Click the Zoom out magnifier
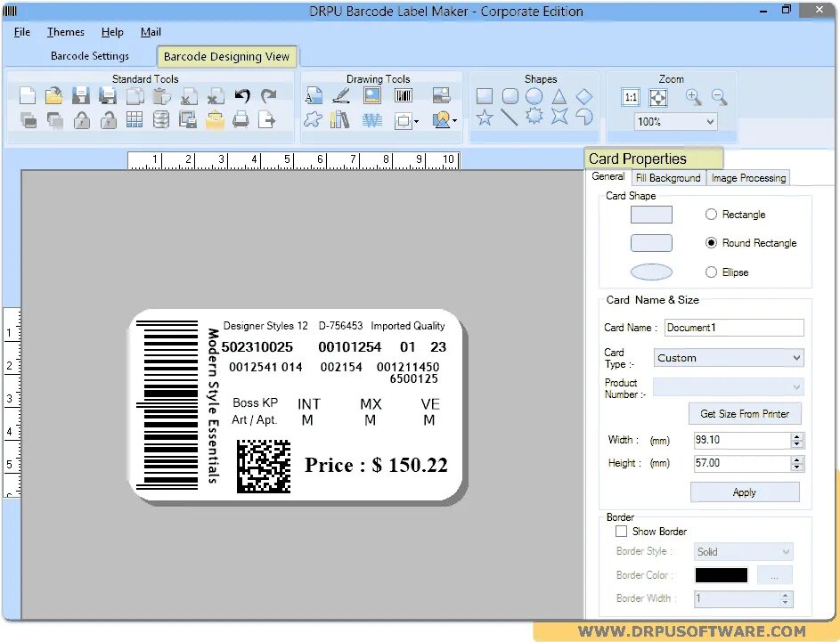This screenshot has height=642, width=840. 720,97
